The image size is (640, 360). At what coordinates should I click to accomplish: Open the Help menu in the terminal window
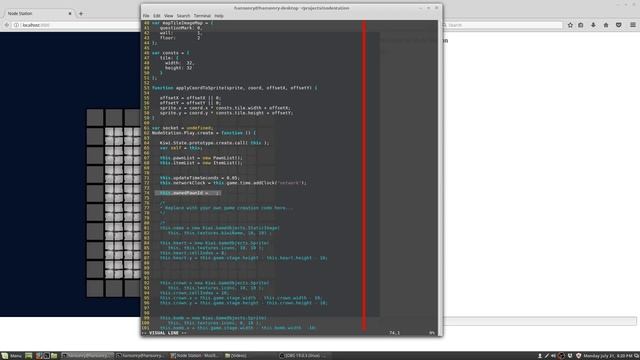pyautogui.click(x=219, y=16)
